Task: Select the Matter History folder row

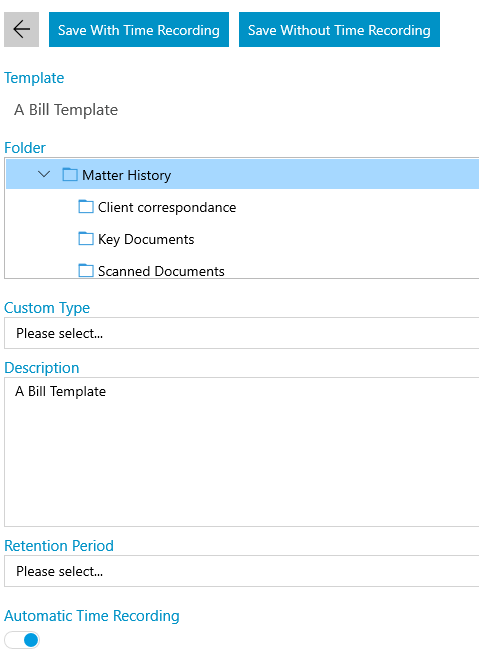Action: 242,174
